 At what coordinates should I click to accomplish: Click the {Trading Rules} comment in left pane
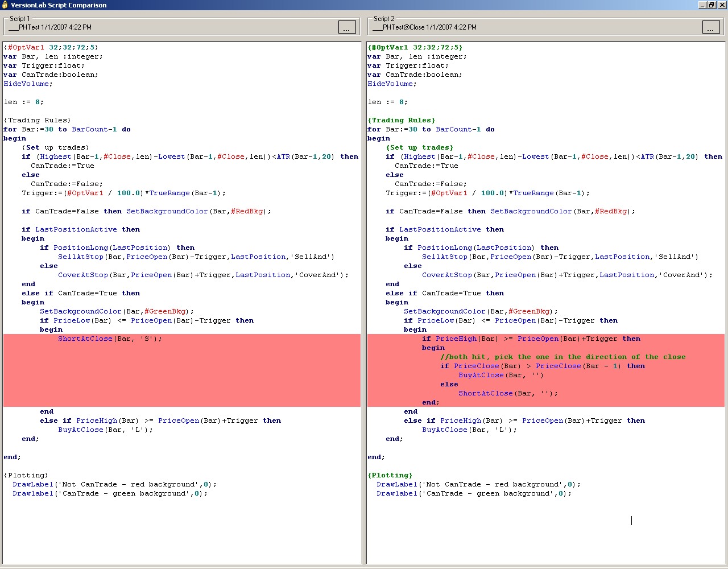pyautogui.click(x=38, y=120)
